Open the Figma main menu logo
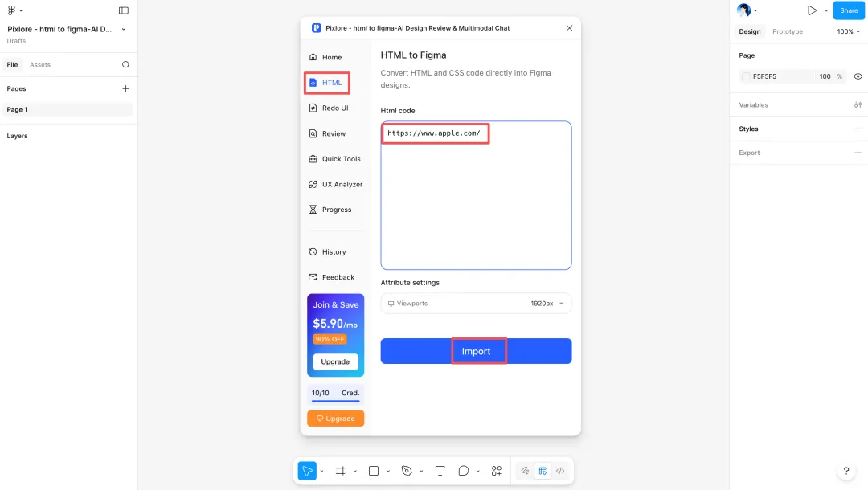 (x=11, y=10)
